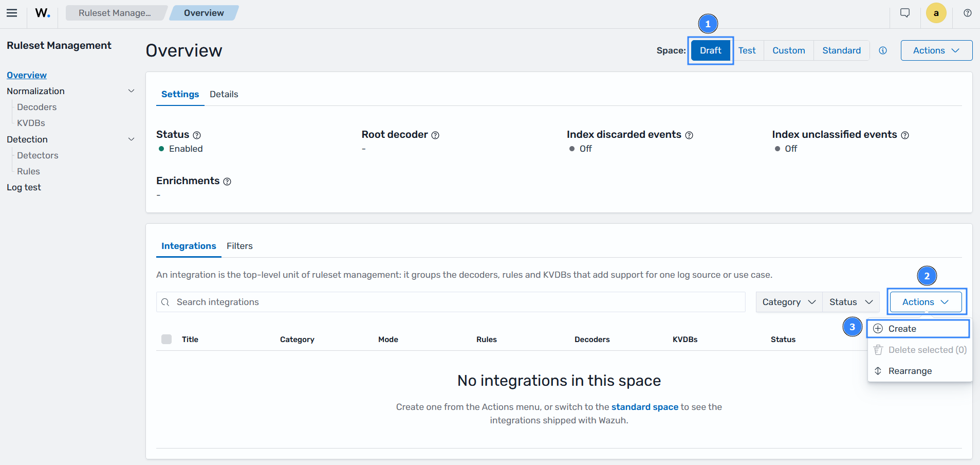
Task: Click the Search integrations field
Action: 451,302
